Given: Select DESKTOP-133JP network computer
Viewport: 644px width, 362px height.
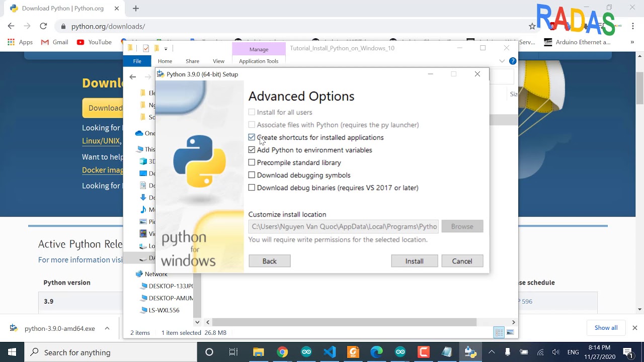Looking at the screenshot, I should pos(171,286).
